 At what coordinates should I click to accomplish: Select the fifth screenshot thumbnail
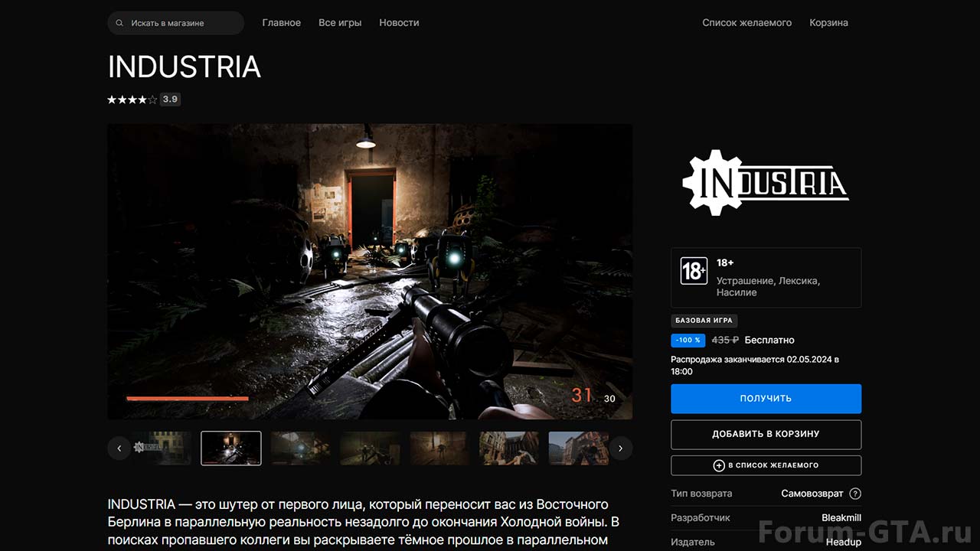pos(439,448)
